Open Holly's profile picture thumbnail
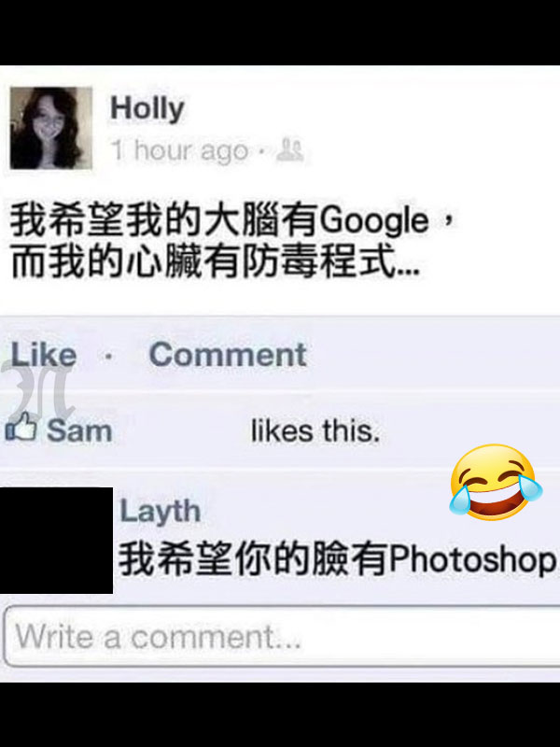Viewport: 560px width, 747px height. coord(51,128)
